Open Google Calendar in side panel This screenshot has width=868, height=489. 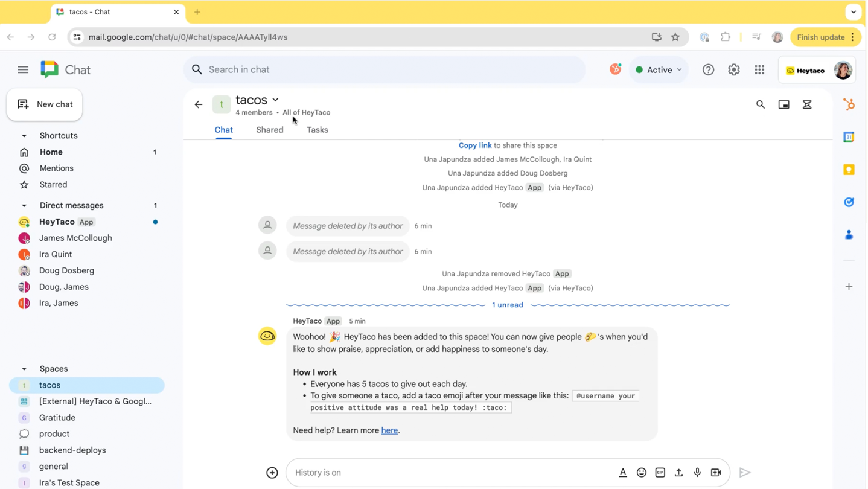(849, 137)
